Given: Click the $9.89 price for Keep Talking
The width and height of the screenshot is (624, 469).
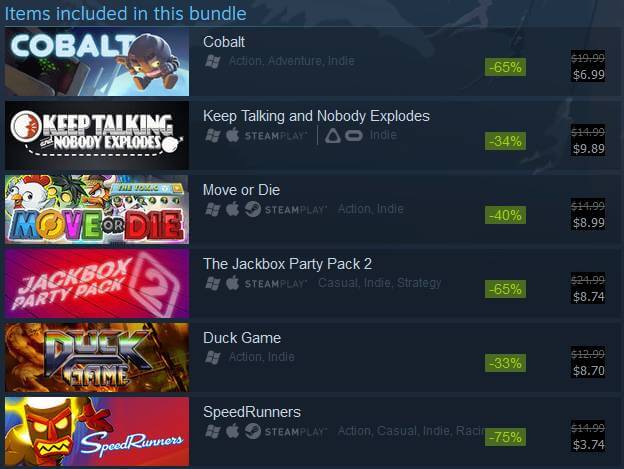Looking at the screenshot, I should [x=589, y=149].
